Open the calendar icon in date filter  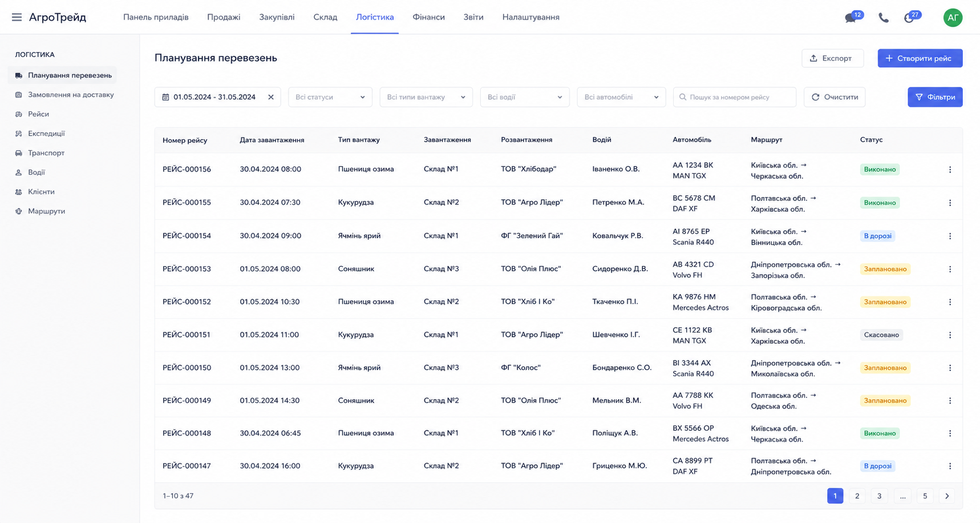(165, 97)
